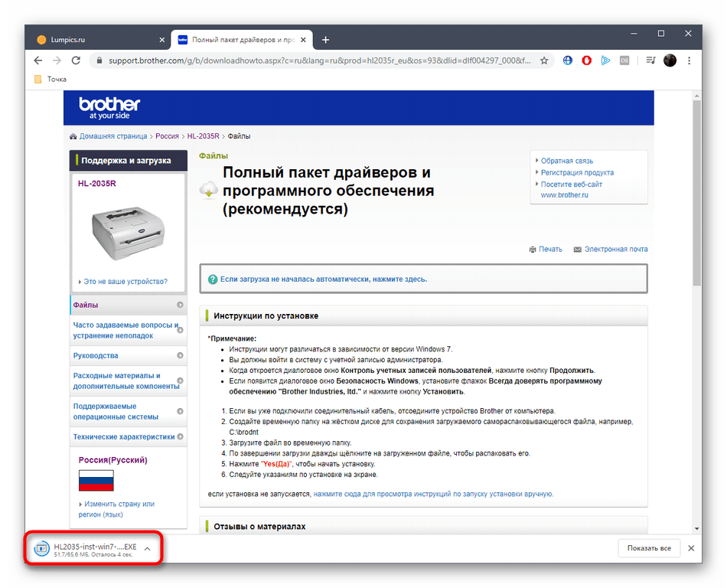727x588 pixels.
Task: Open the blue play-arrow extension icon
Action: [x=605, y=60]
